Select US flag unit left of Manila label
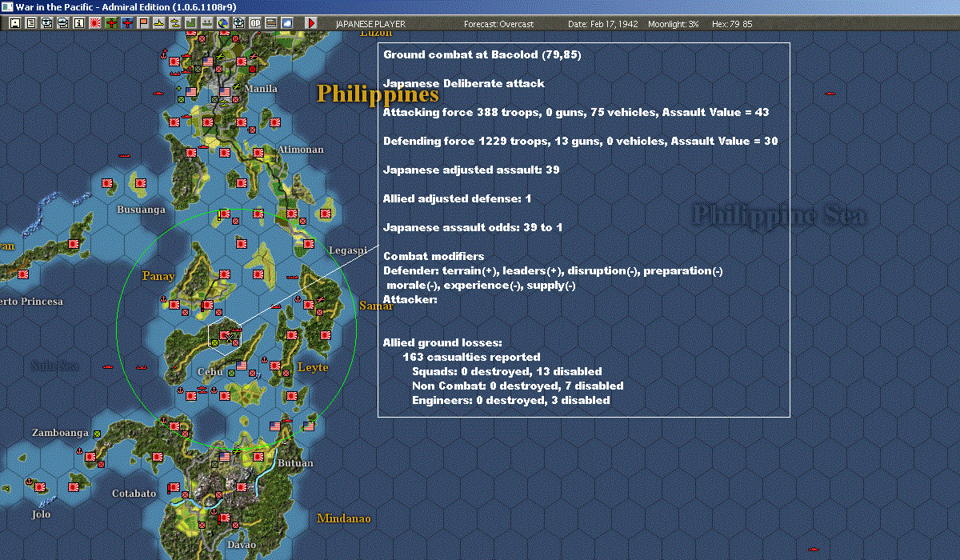Image resolution: width=960 pixels, height=560 pixels. 225,91
